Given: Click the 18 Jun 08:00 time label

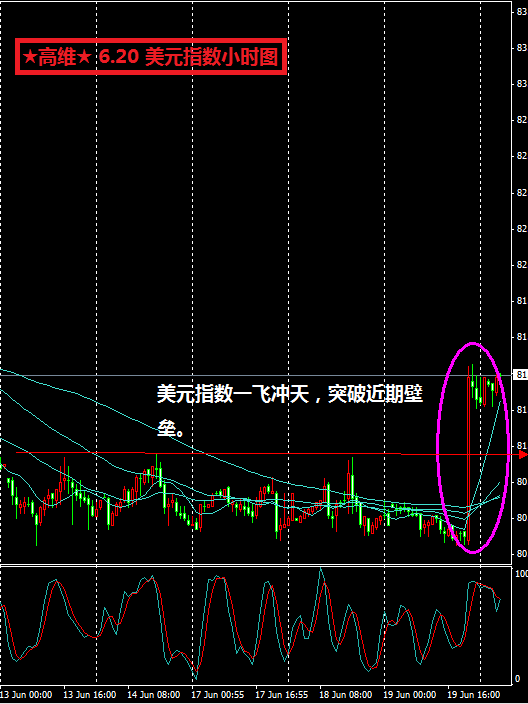Looking at the screenshot, I should click(347, 695).
